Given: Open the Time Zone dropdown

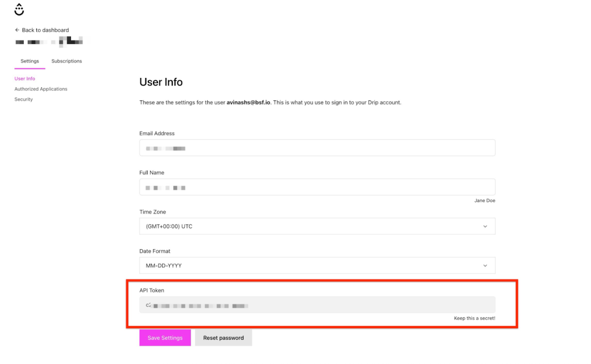Looking at the screenshot, I should click(x=317, y=226).
